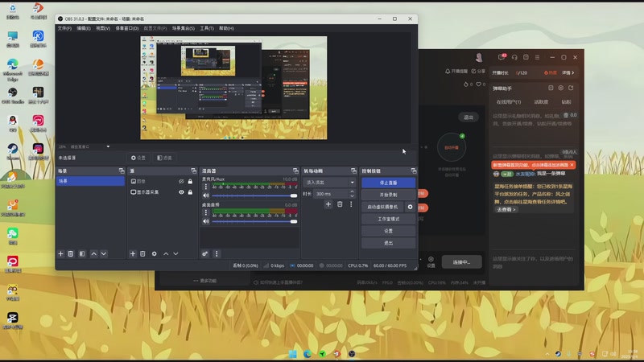This screenshot has height=362, width=644.
Task: Open preview zoom scale dropdown arrow
Action: [x=108, y=146]
